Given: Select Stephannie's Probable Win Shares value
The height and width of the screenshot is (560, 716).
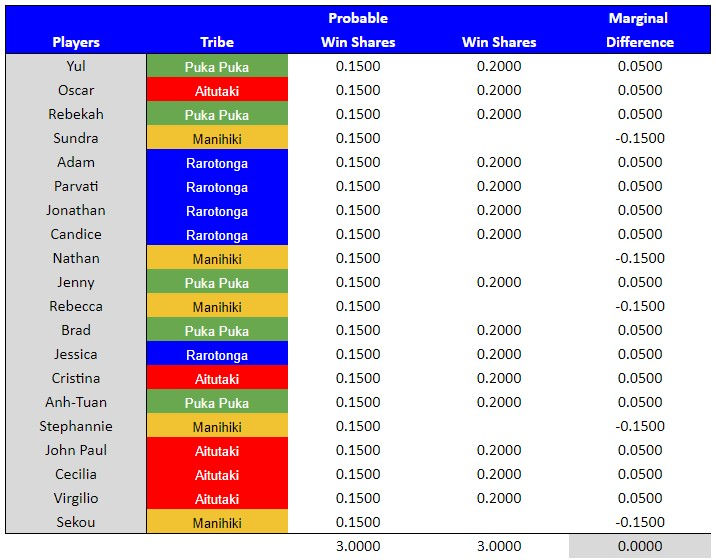Looking at the screenshot, I should click(358, 426).
